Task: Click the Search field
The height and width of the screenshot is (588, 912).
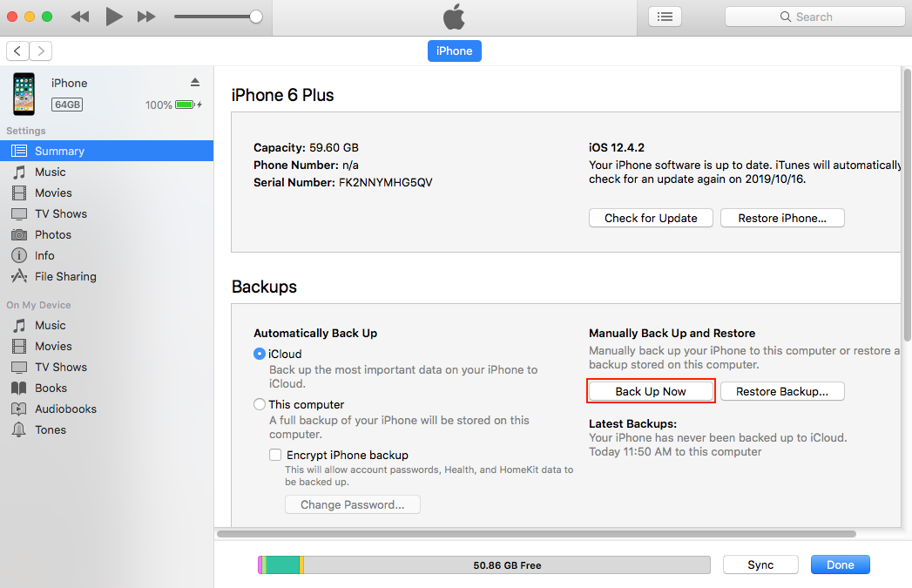Action: [814, 17]
